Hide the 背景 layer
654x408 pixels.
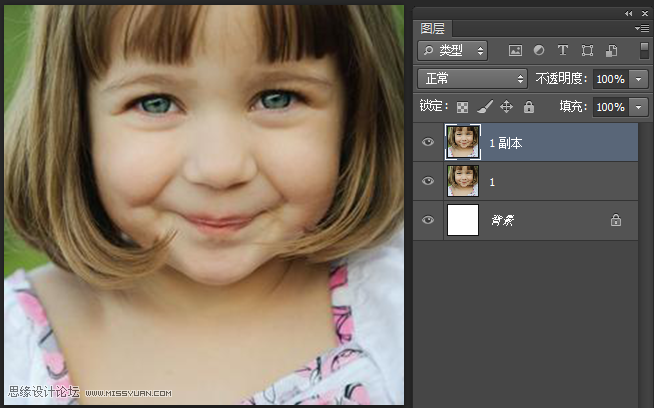pyautogui.click(x=428, y=220)
